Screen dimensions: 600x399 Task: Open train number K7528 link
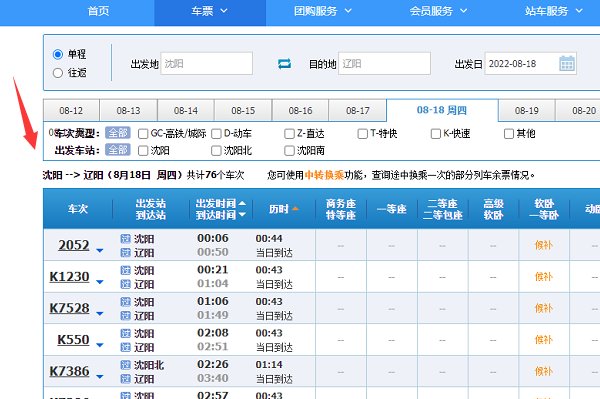(x=69, y=308)
